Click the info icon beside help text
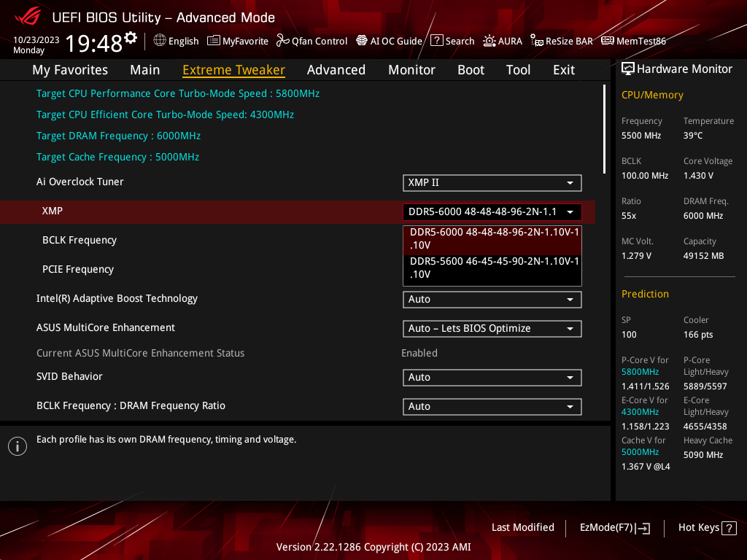The height and width of the screenshot is (560, 747). pyautogui.click(x=18, y=446)
